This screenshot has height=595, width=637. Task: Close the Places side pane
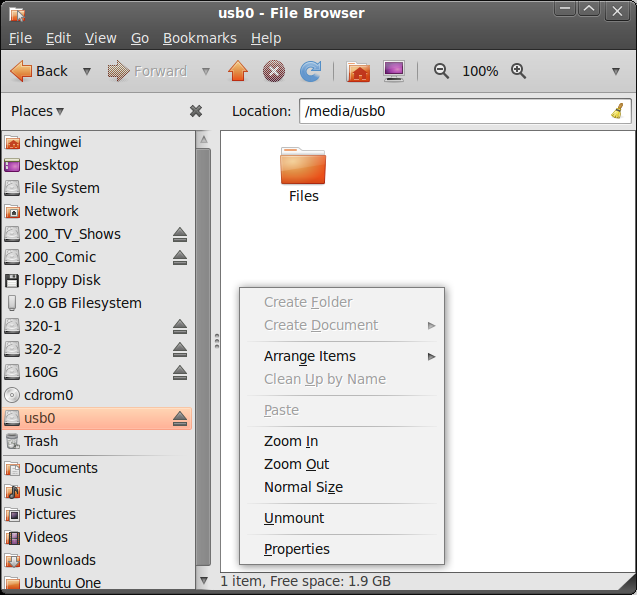pos(196,111)
